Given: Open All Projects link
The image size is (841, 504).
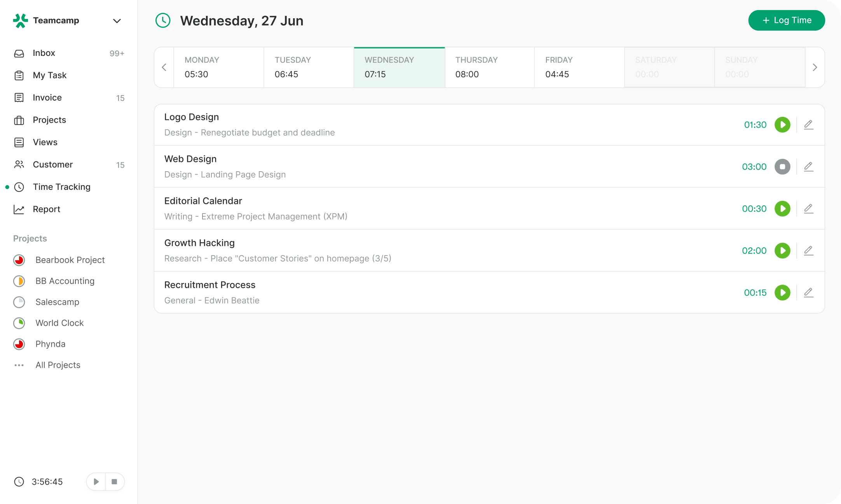Looking at the screenshot, I should (58, 365).
